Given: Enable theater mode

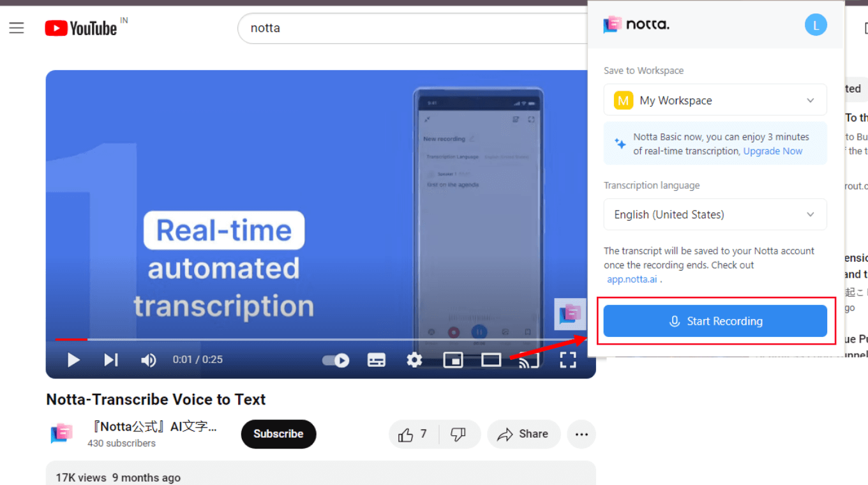Looking at the screenshot, I should pos(491,361).
